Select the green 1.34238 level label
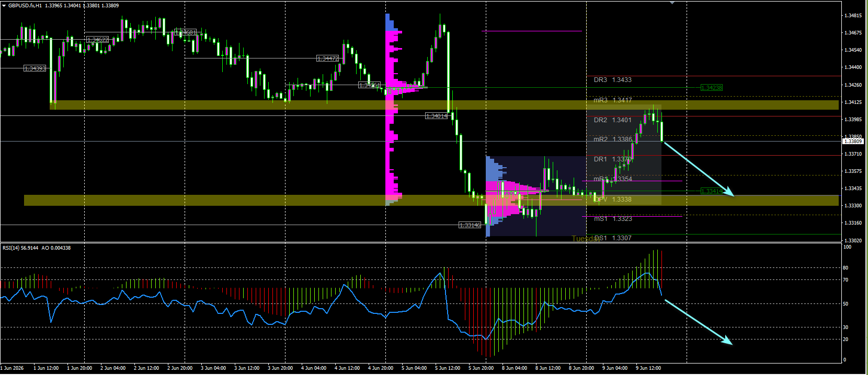The width and height of the screenshot is (868, 375). click(x=711, y=88)
